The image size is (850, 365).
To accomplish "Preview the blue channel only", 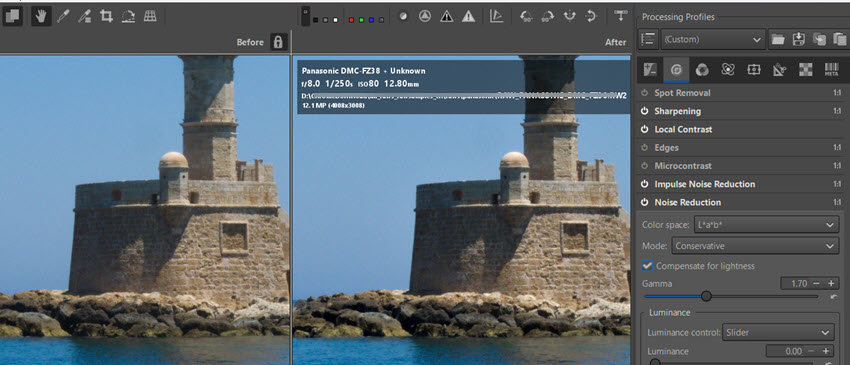I will 371,20.
